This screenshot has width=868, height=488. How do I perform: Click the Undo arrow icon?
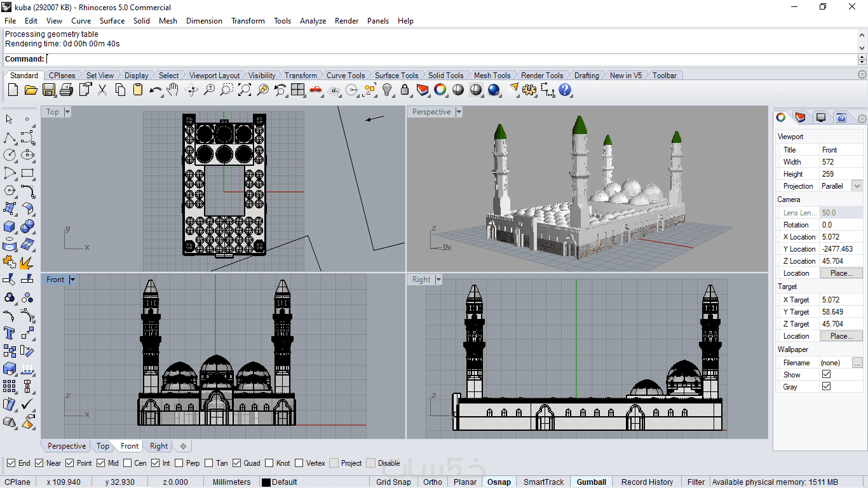155,90
